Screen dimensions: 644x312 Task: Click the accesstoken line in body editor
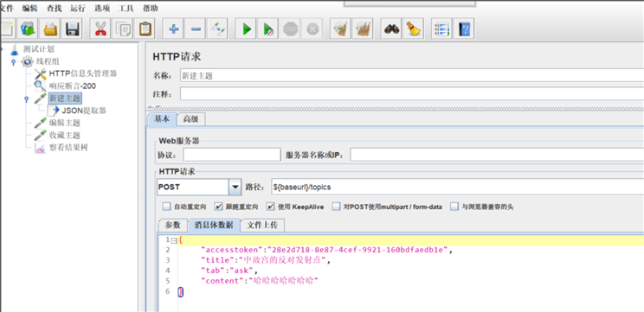pyautogui.click(x=327, y=250)
